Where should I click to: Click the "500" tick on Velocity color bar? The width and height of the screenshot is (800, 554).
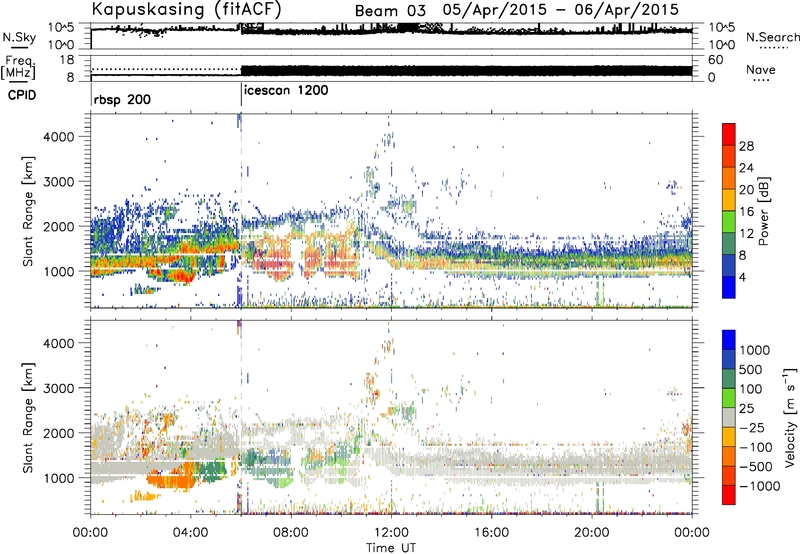point(751,369)
